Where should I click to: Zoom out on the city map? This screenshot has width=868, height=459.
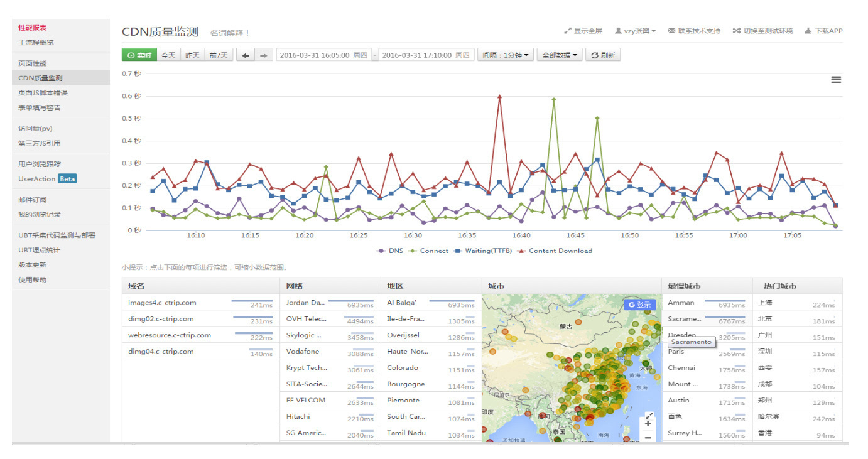pos(648,437)
